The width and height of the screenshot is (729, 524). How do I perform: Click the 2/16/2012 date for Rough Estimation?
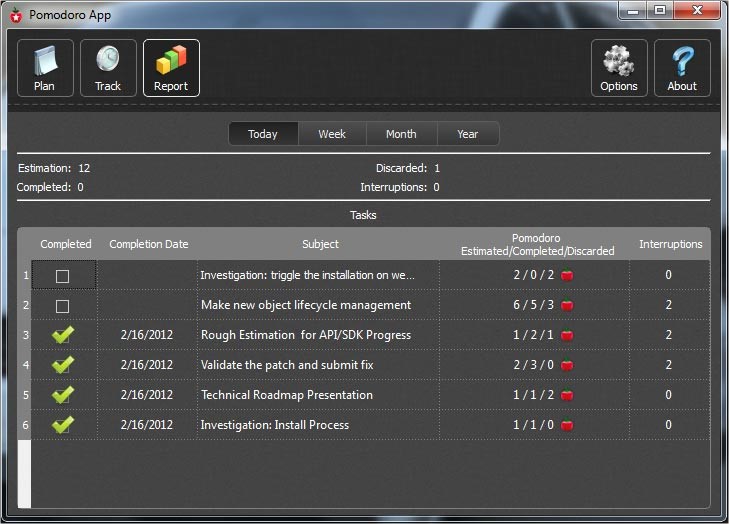[147, 335]
